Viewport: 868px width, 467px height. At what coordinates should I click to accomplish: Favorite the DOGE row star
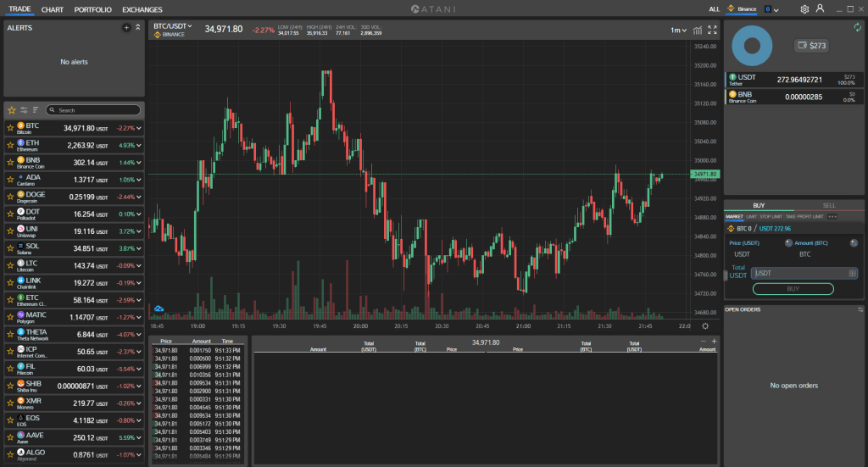(10, 197)
